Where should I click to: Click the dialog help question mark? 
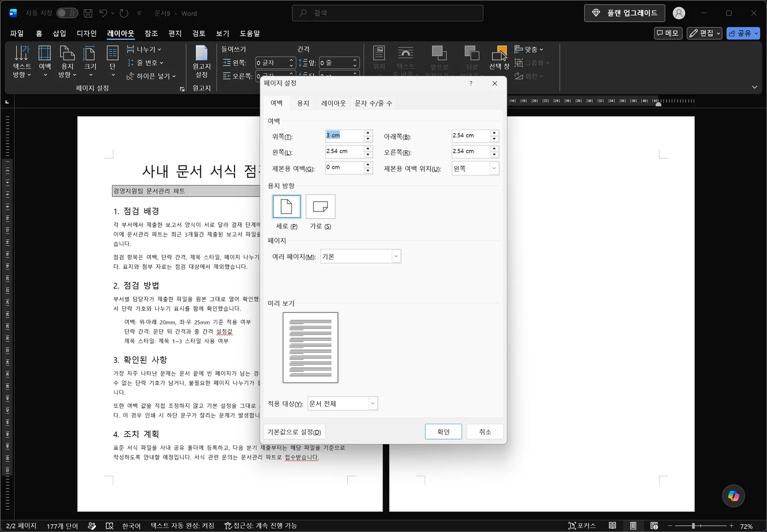(471, 83)
